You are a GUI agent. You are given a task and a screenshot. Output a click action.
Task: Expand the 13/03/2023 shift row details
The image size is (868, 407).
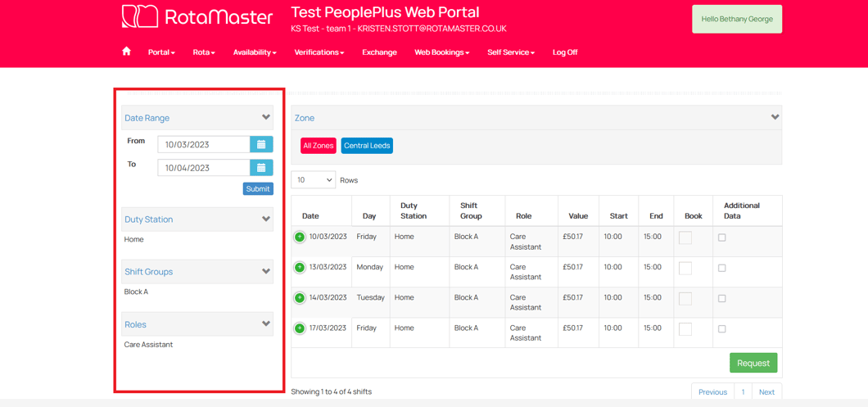click(300, 267)
